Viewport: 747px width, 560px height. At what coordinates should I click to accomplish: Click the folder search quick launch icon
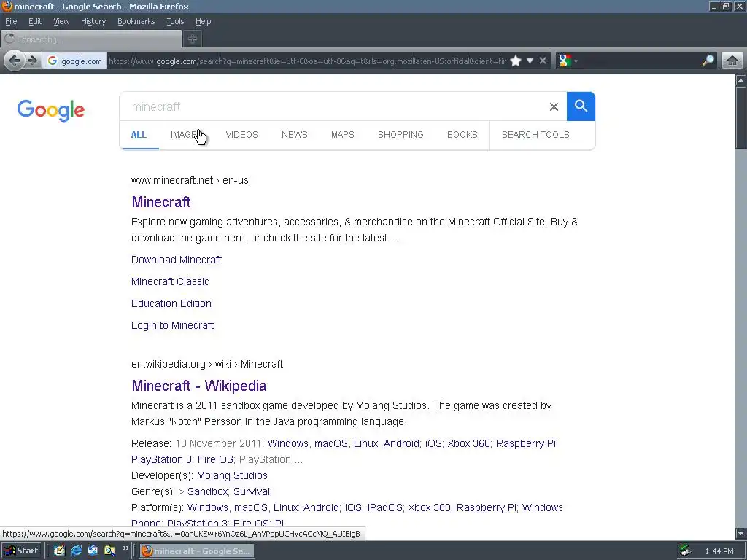pos(109,551)
